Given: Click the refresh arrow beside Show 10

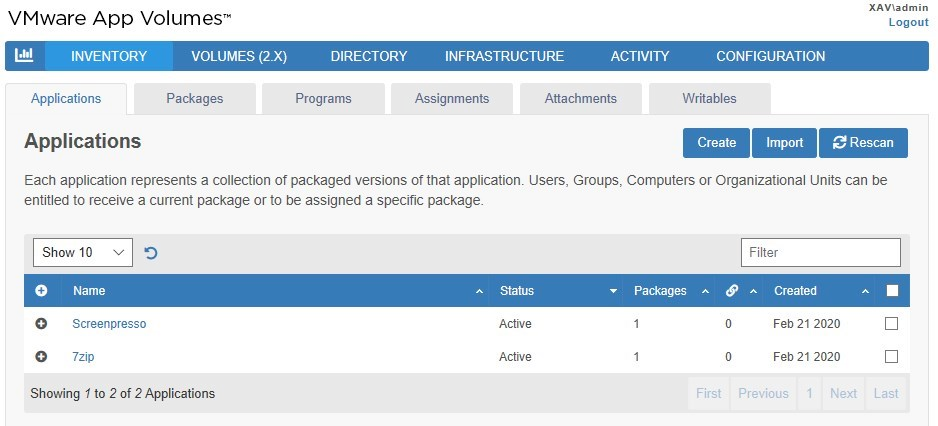Looking at the screenshot, I should 151,252.
